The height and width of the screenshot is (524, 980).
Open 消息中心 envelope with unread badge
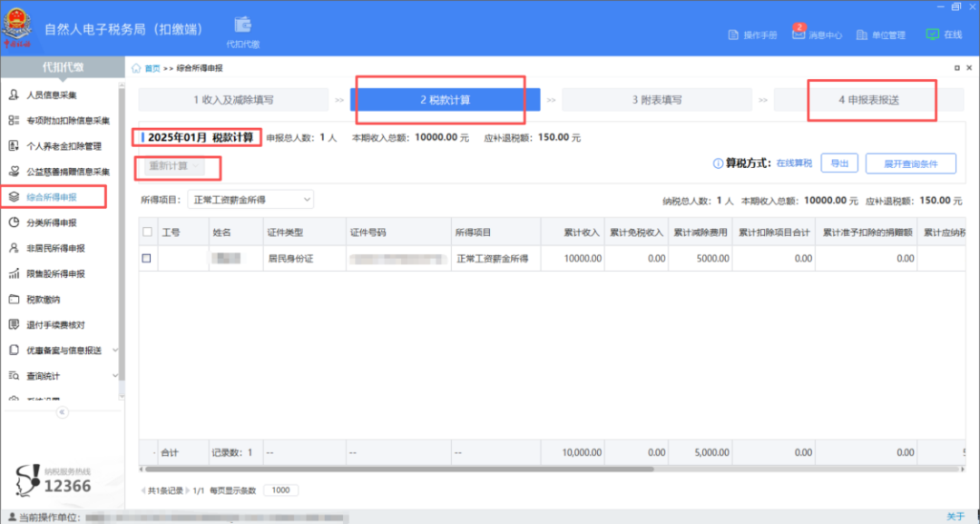799,35
